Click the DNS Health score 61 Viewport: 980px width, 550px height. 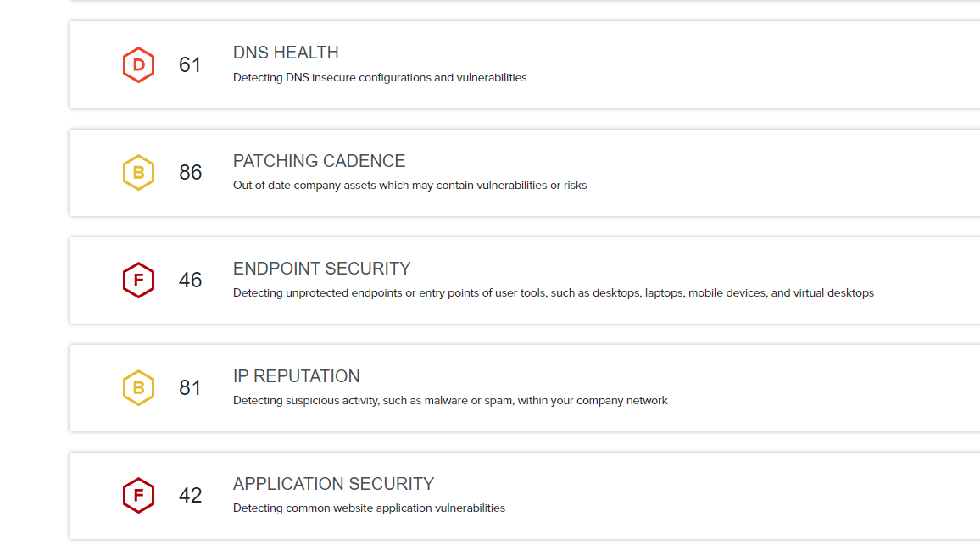pos(190,65)
